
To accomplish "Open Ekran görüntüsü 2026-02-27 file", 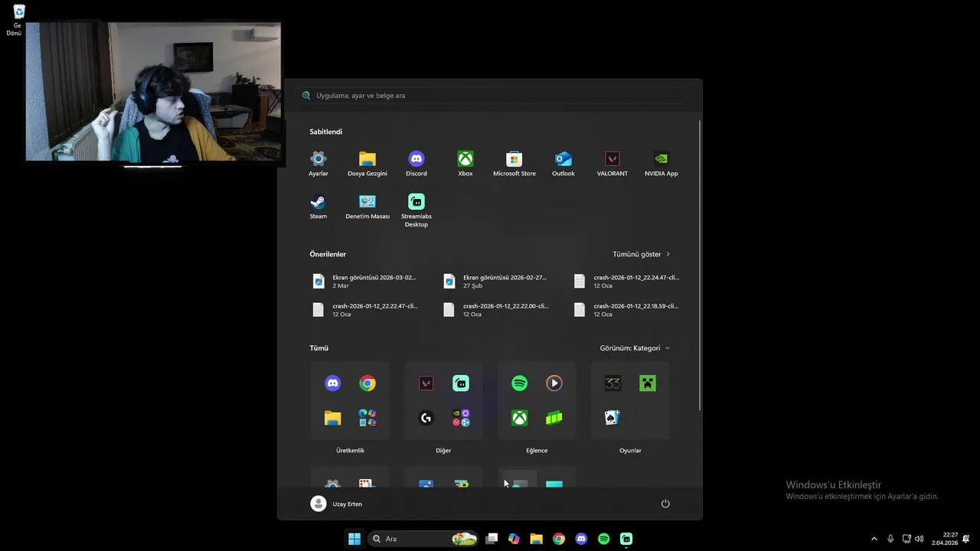I will [x=495, y=282].
